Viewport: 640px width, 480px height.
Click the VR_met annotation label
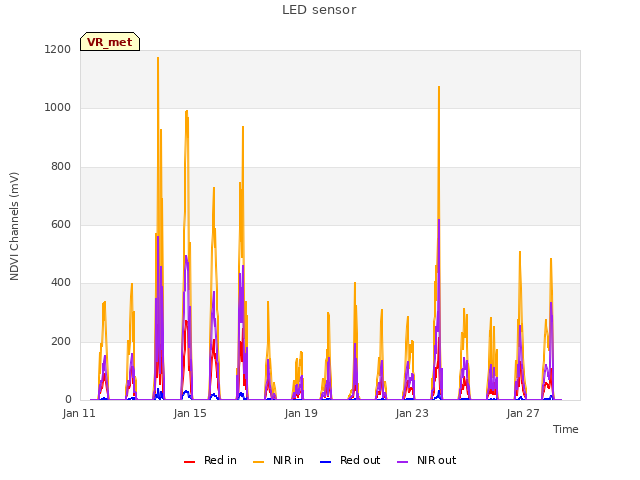(x=110, y=42)
